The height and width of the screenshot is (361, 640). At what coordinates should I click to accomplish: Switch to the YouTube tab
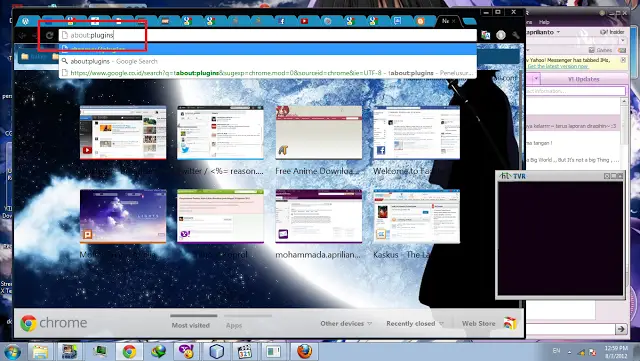[x=304, y=21]
